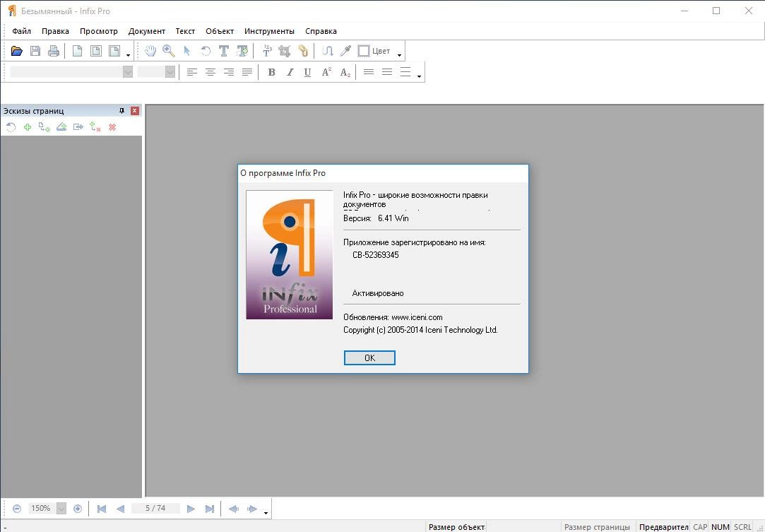Viewport: 765px width, 532px height.
Task: Select the Text tool
Action: [223, 51]
